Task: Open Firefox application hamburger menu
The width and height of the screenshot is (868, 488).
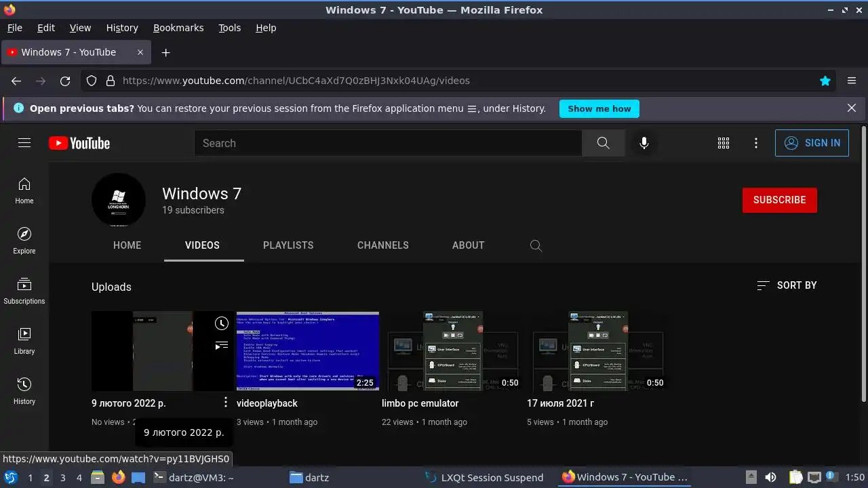Action: coord(852,81)
